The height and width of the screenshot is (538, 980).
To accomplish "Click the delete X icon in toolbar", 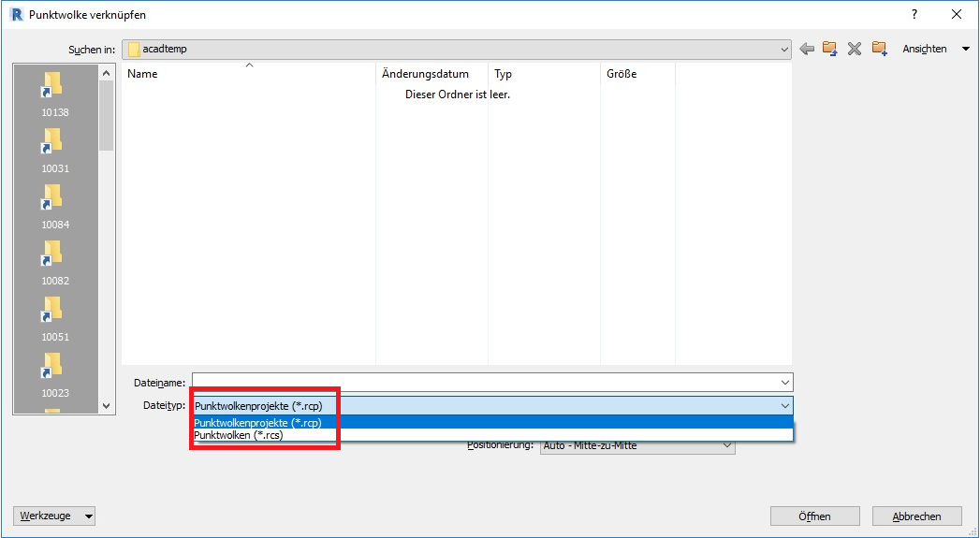I will tap(855, 49).
